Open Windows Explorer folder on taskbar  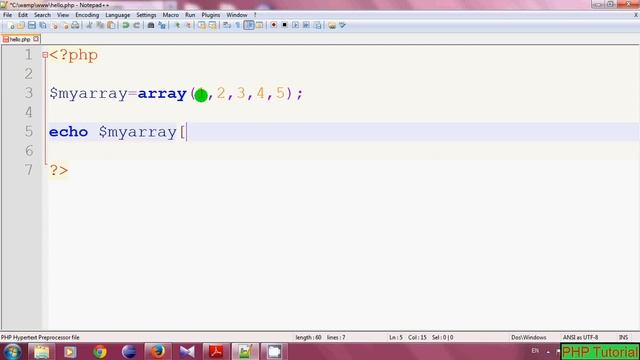pos(41,351)
